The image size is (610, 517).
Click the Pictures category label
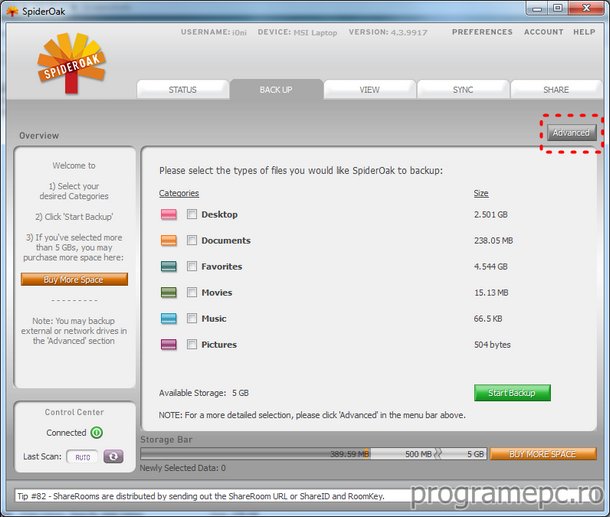click(x=219, y=345)
